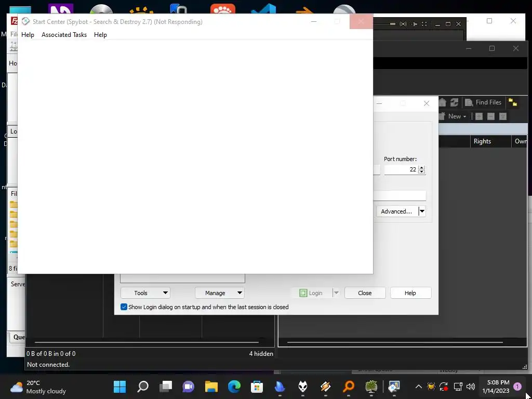Toggle Show Login dialog on startup checkbox
Screen dimensions: 532x399
pos(124,307)
